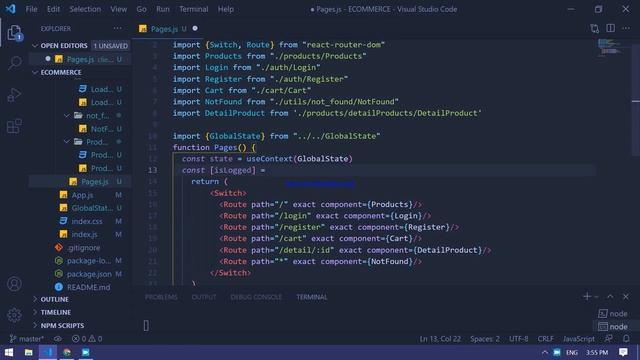Open the Accounts menu icon
The width and height of the screenshot is (640, 360).
pyautogui.click(x=14, y=284)
